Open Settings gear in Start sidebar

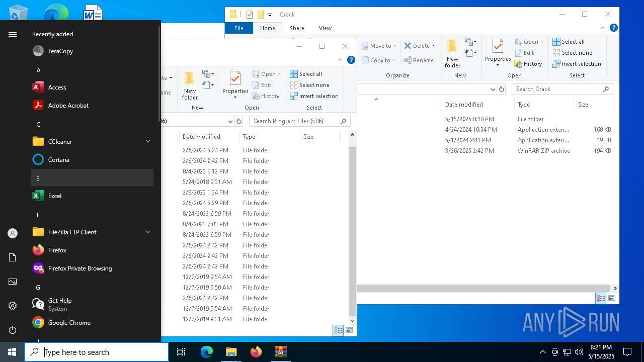tap(13, 306)
